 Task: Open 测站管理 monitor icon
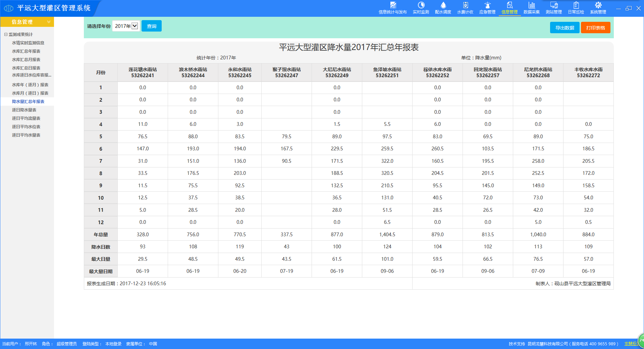(554, 5)
